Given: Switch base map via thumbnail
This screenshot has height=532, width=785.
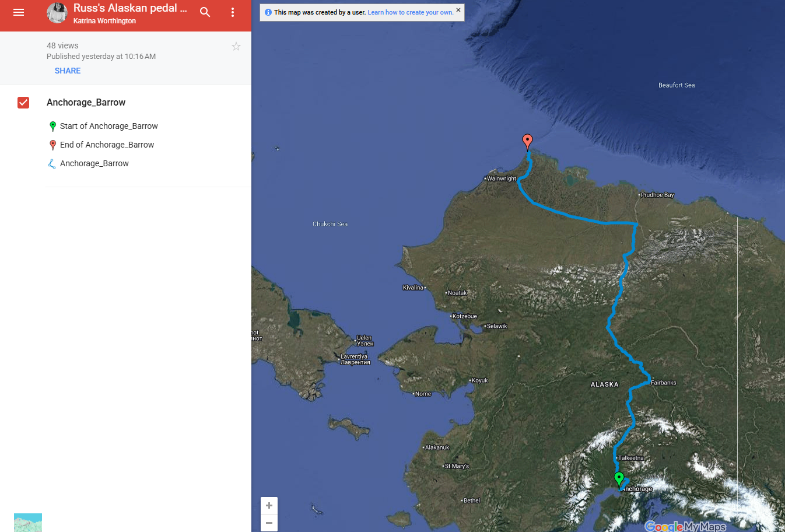Looking at the screenshot, I should 28,523.
